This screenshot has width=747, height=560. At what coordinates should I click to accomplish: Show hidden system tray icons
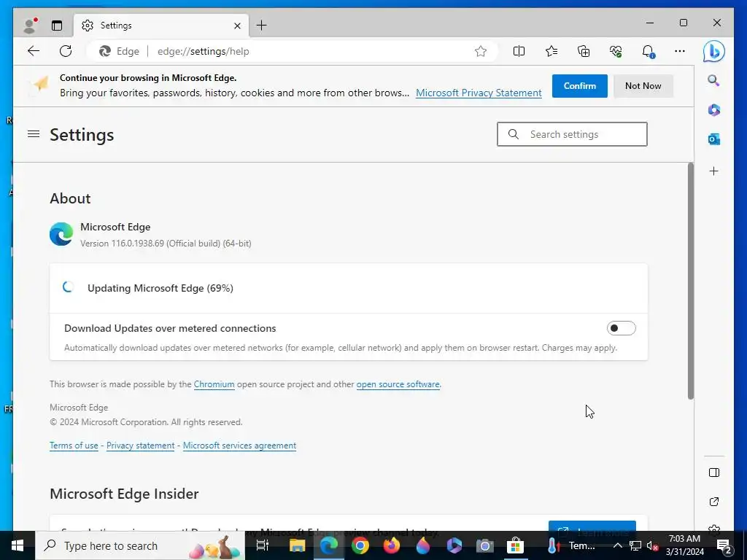coord(617,545)
